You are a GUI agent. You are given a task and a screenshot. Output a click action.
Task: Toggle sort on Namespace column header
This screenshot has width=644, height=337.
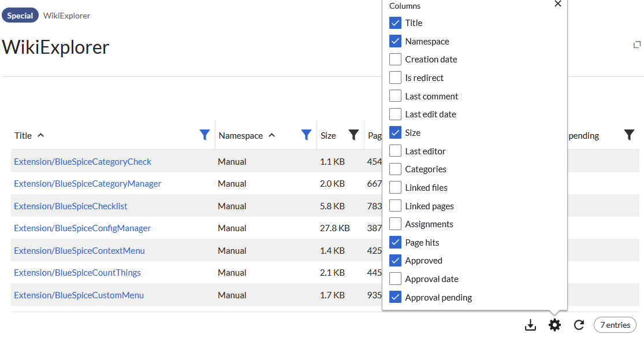tap(241, 136)
